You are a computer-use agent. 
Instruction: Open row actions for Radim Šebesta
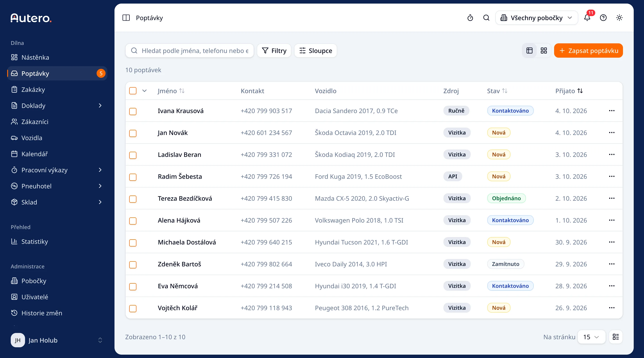(612, 176)
